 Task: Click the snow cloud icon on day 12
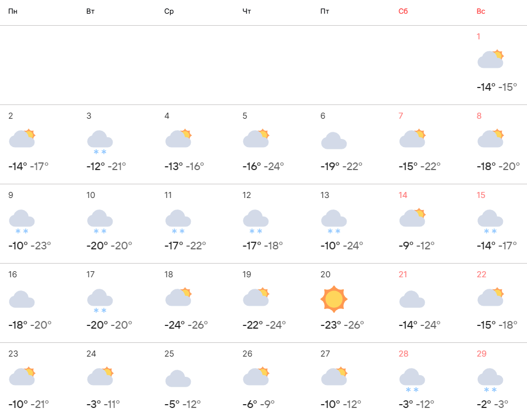(256, 221)
